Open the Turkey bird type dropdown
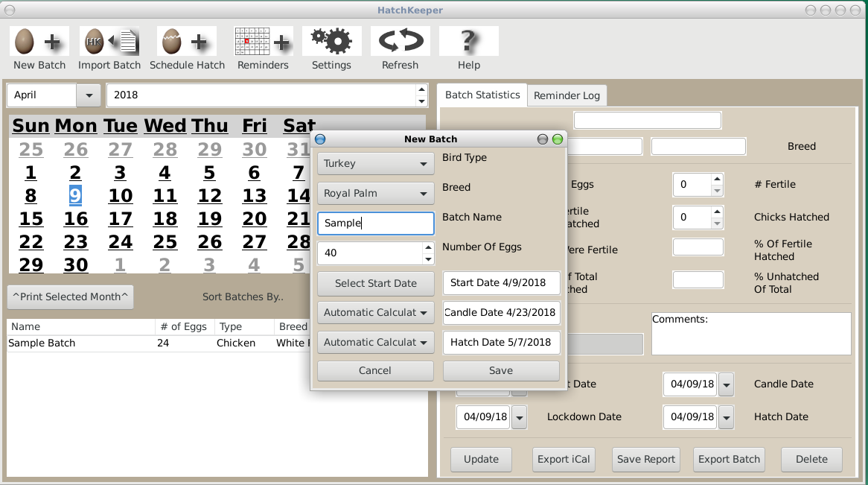This screenshot has height=485, width=868. point(375,163)
